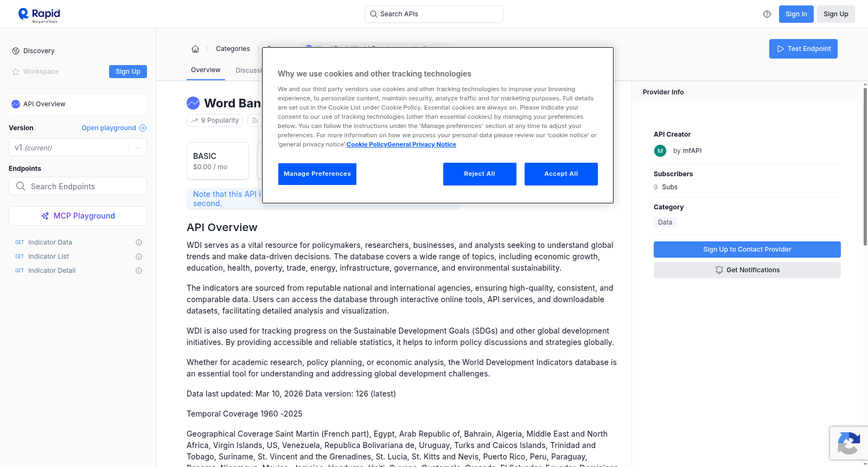Click the MCP Playground sparkle icon

click(x=45, y=216)
